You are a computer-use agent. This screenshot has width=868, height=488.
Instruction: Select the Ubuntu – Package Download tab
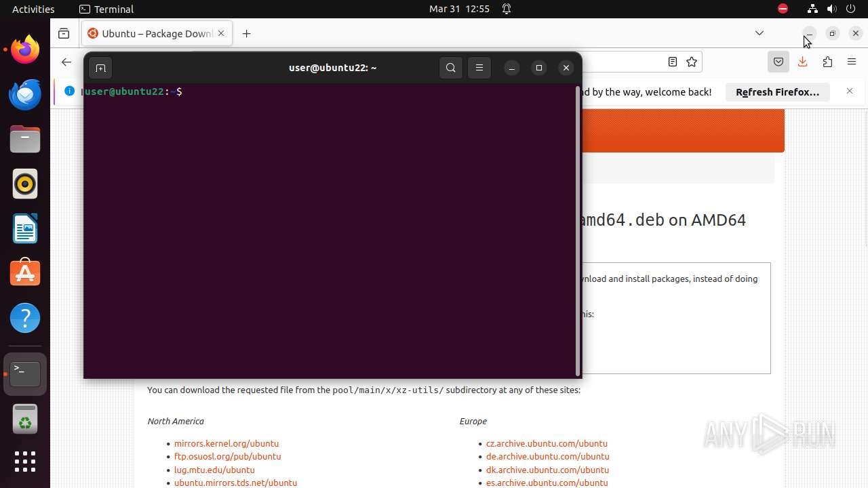point(157,33)
